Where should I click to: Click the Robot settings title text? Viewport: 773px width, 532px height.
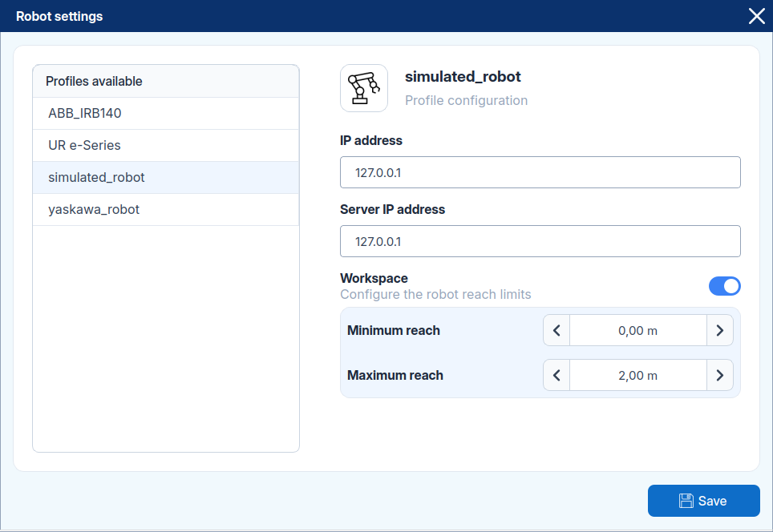pos(59,16)
